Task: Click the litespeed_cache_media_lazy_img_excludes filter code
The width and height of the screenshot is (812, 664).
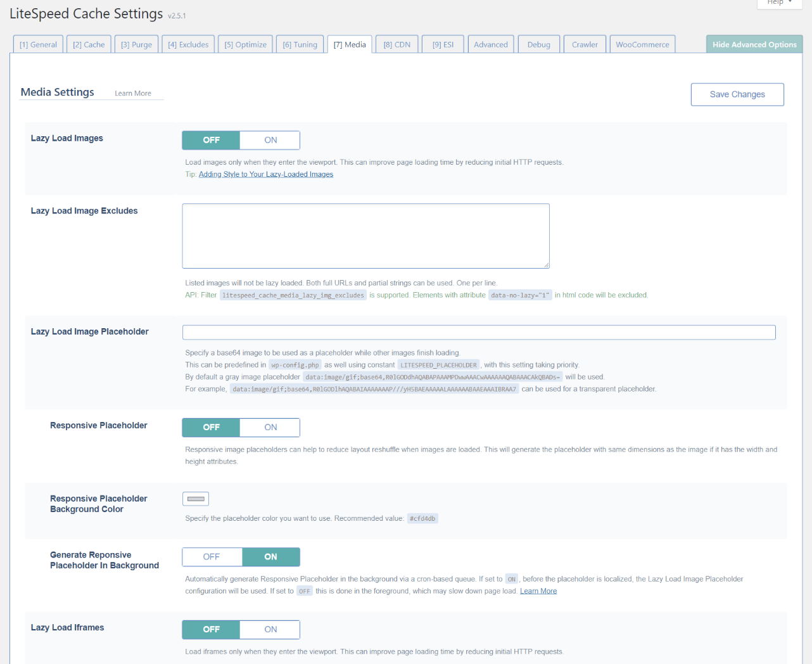Action: (293, 295)
